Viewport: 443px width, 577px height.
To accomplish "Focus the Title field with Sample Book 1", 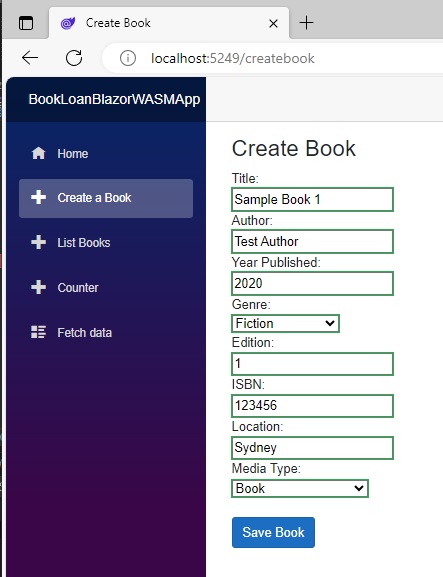I will [312, 199].
